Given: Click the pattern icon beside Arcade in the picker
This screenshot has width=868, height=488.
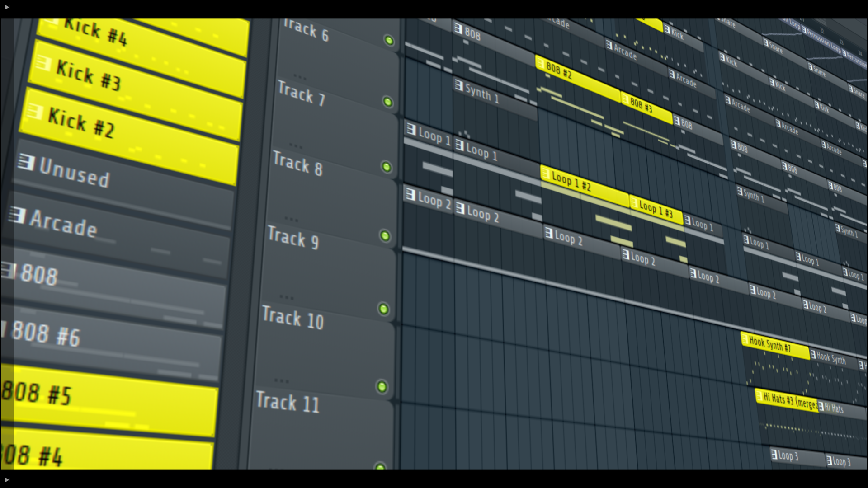Looking at the screenshot, I should point(17,215).
